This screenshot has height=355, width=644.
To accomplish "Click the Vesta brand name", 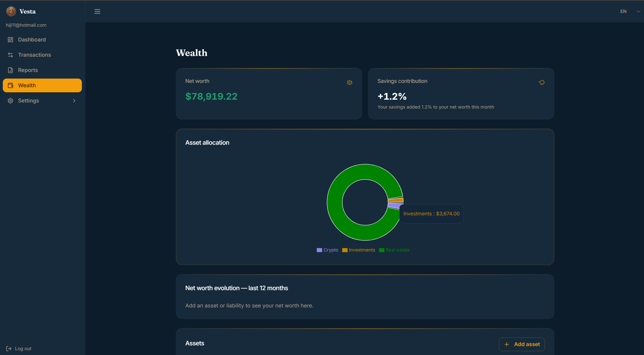I will click(27, 11).
